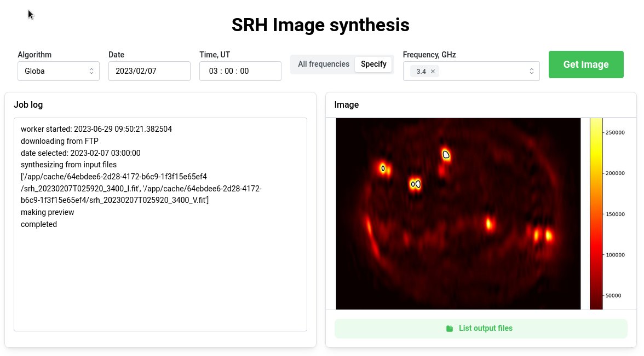This screenshot has height=356, width=644.
Task: Click the 'date selected' log line
Action: (x=81, y=153)
